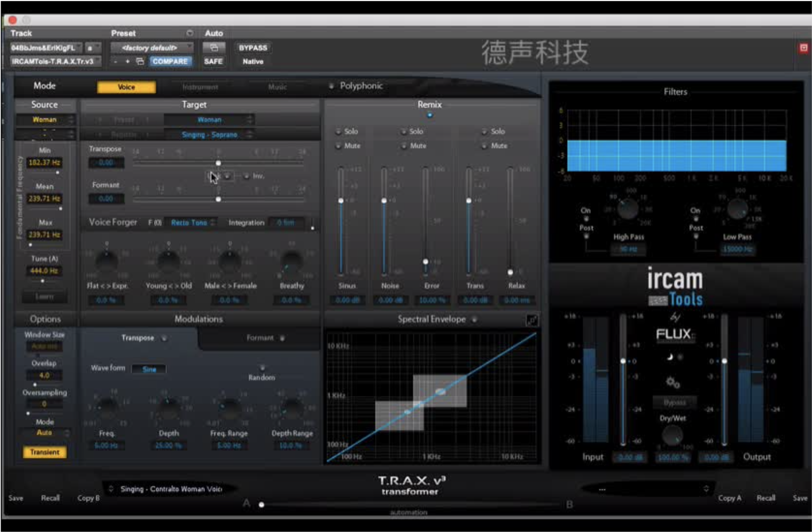Select the Music mode tab
Screen dimensions: 812x532
[x=277, y=87]
